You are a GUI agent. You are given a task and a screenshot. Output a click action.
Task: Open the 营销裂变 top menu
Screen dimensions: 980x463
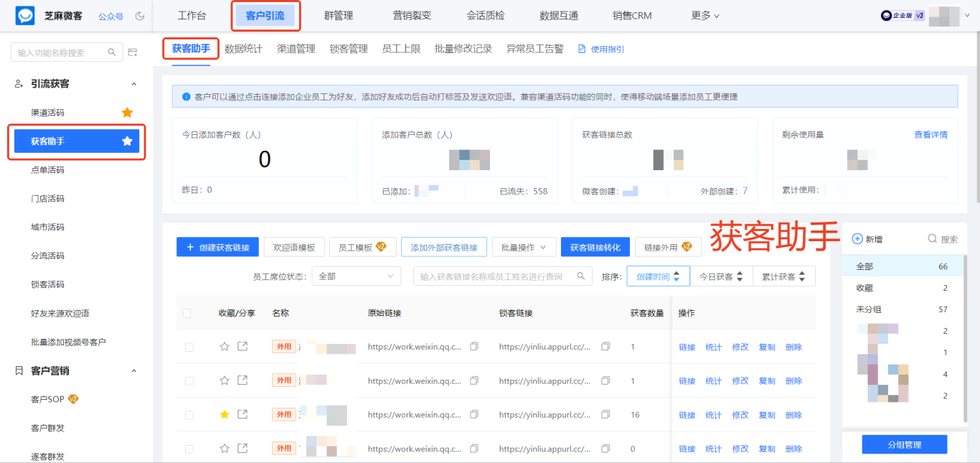point(413,16)
